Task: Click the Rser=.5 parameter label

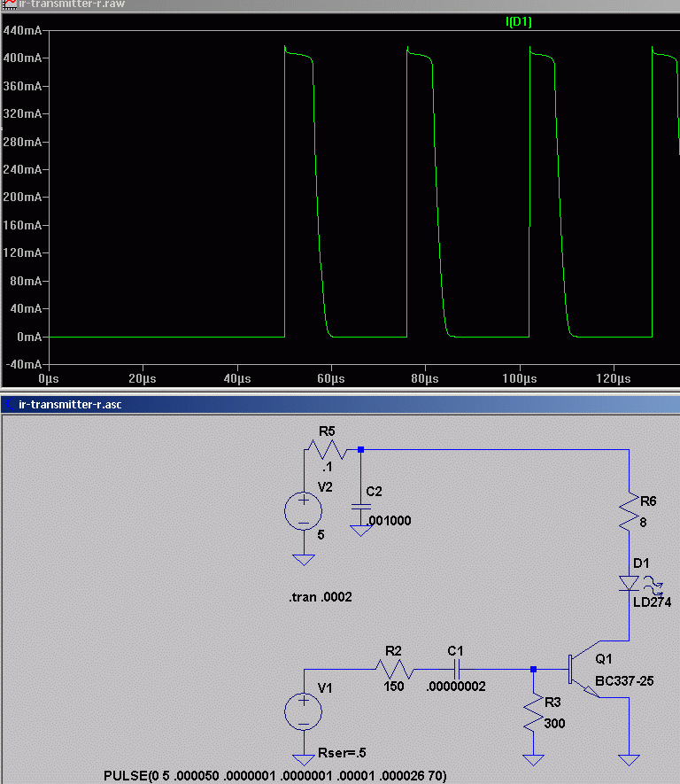Action: tap(343, 752)
